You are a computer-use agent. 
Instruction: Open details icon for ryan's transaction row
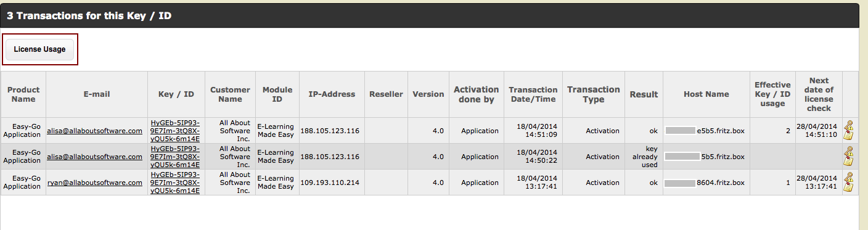tap(850, 183)
